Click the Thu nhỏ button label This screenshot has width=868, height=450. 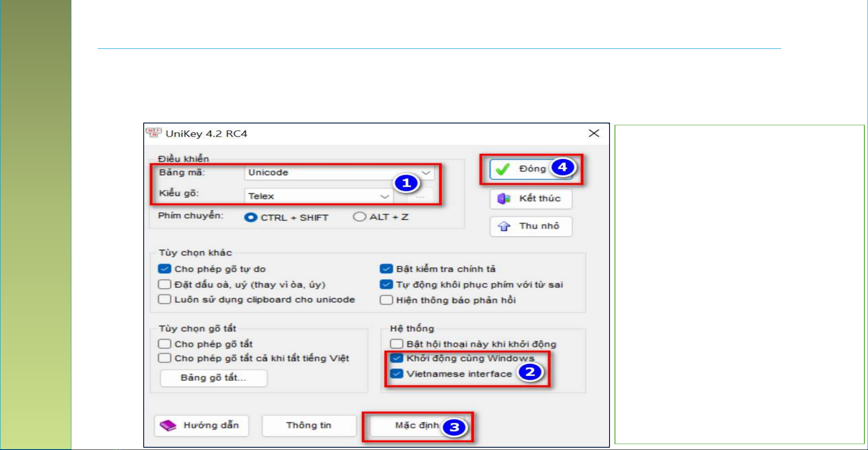539,226
